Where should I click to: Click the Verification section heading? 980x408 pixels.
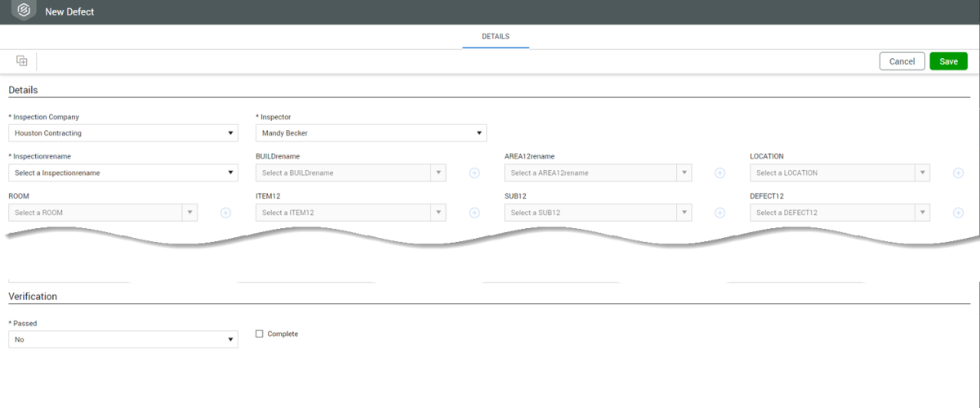click(33, 296)
